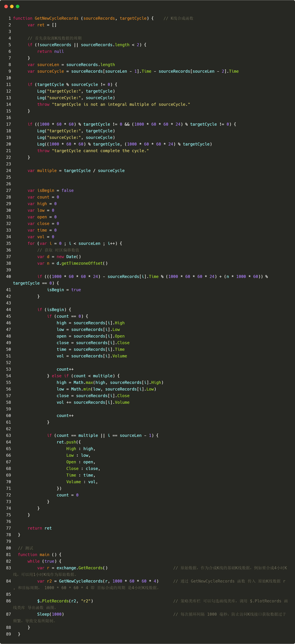Click 'var multiple' declaration on line 24
This screenshot has height=644, width=295.
coord(42,170)
